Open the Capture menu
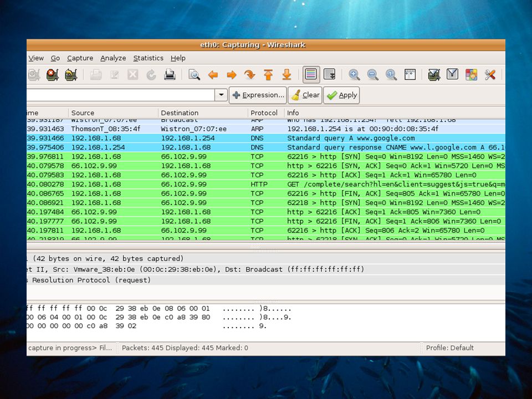 [x=80, y=58]
